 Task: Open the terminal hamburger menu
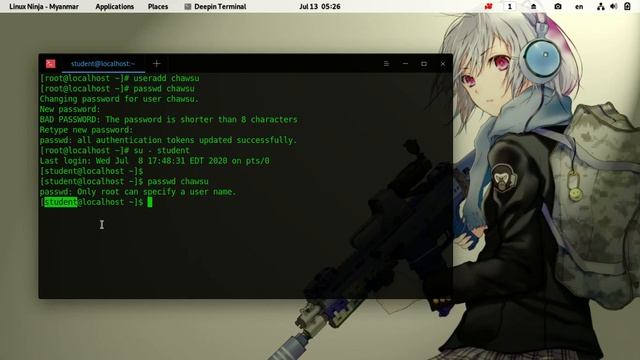pos(386,64)
